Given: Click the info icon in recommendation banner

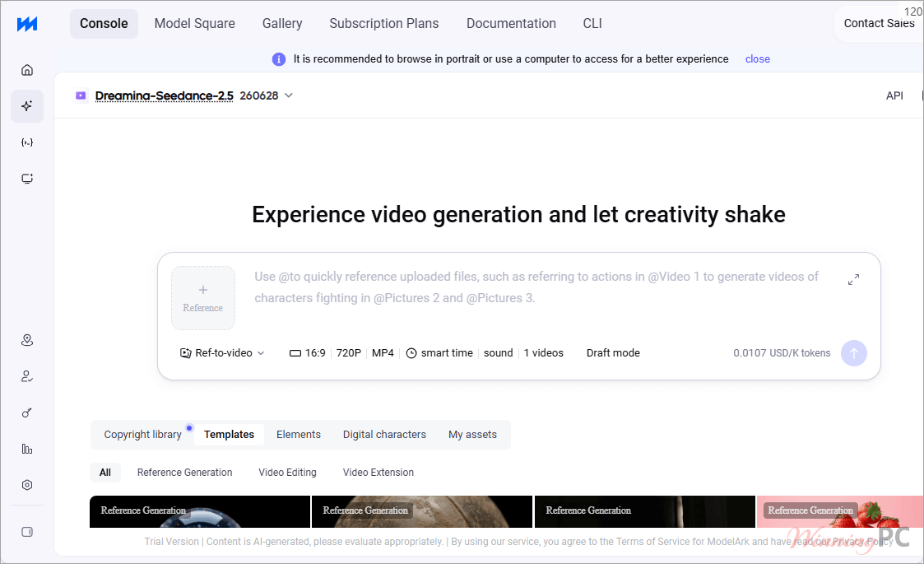Looking at the screenshot, I should tap(279, 59).
